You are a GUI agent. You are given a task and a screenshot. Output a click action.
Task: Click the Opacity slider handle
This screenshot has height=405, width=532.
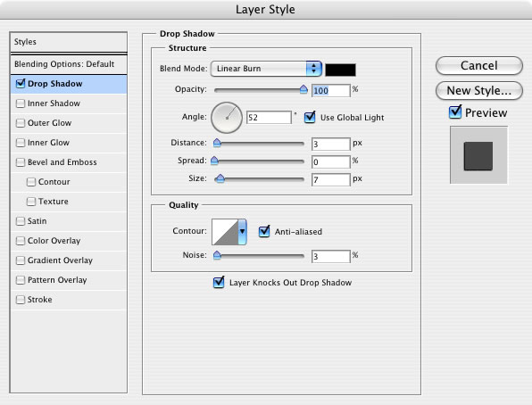point(303,89)
